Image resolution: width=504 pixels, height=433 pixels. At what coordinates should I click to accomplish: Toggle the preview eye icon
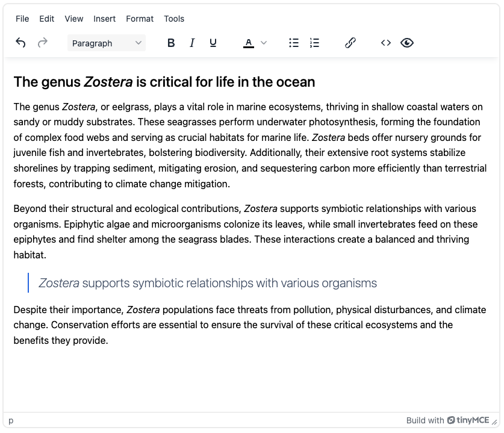pos(407,43)
